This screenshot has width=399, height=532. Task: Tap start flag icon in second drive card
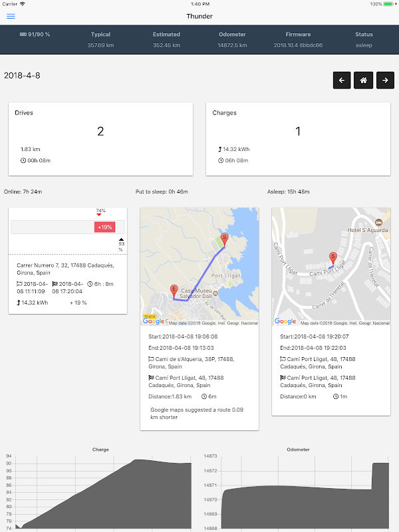tap(283, 359)
